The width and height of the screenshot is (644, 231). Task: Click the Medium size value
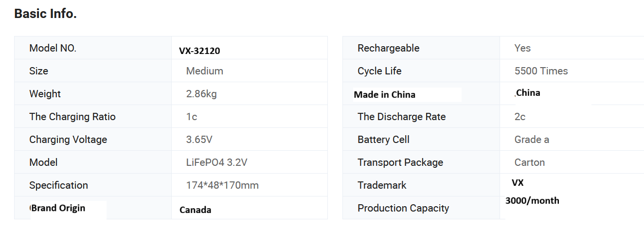coord(204,71)
